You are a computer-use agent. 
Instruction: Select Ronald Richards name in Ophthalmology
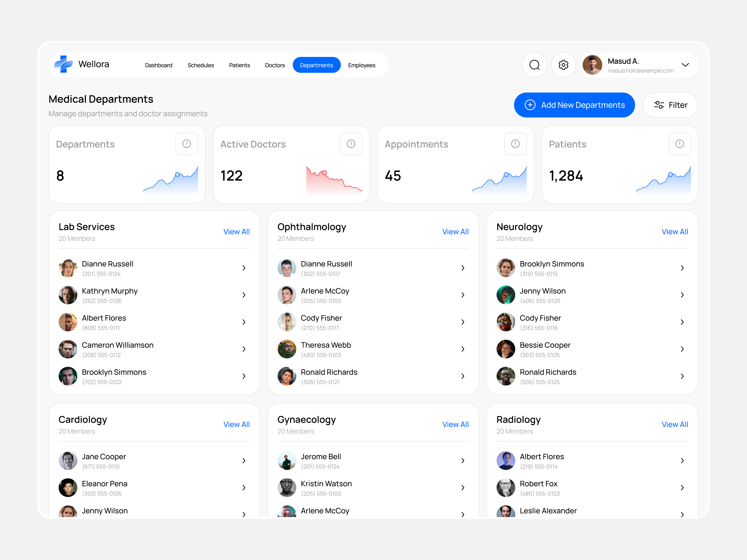coord(329,372)
